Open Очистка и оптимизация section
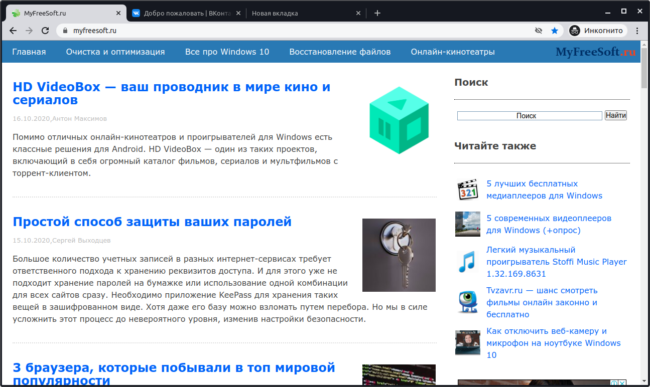 [115, 52]
